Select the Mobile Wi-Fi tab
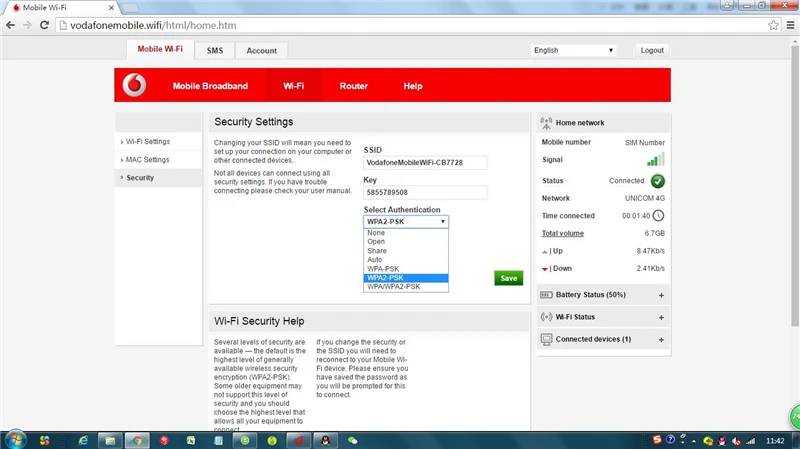 click(160, 49)
